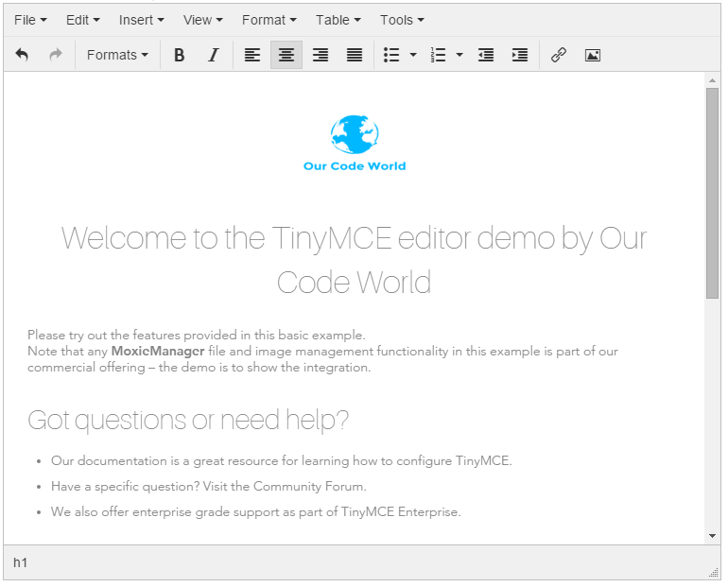Apply numbered list formatting
This screenshot has height=587, width=728.
[438, 55]
